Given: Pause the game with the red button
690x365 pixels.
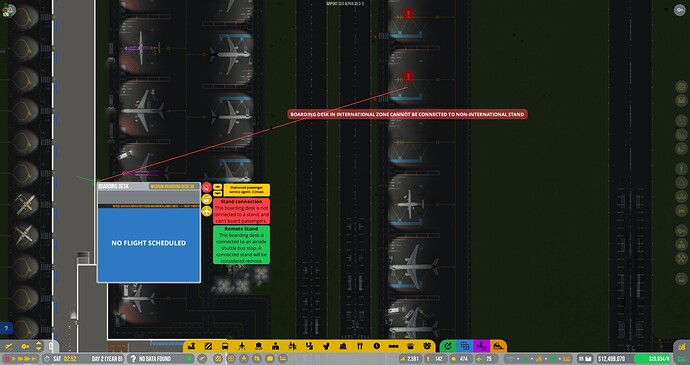Looking at the screenshot, I should [x=7, y=359].
